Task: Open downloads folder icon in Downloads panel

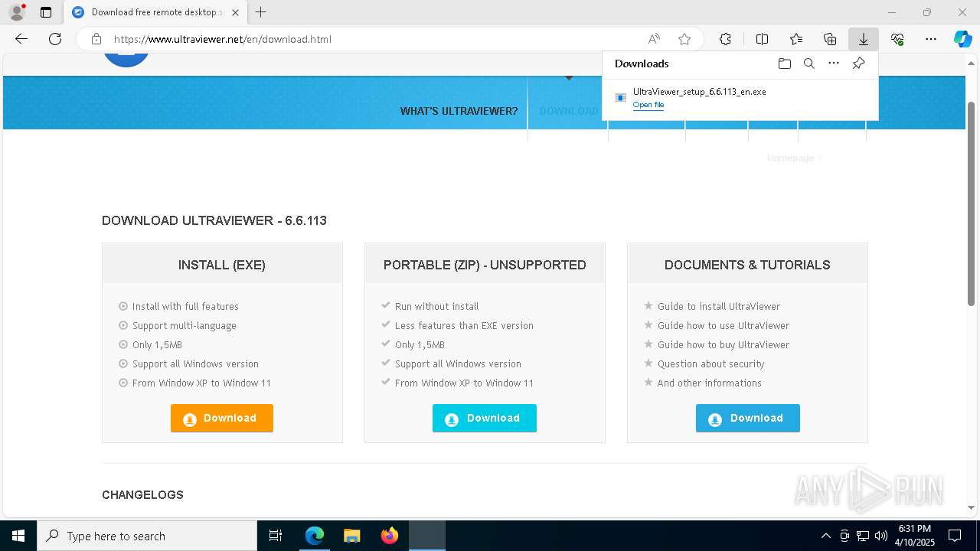Action: pyautogui.click(x=784, y=64)
